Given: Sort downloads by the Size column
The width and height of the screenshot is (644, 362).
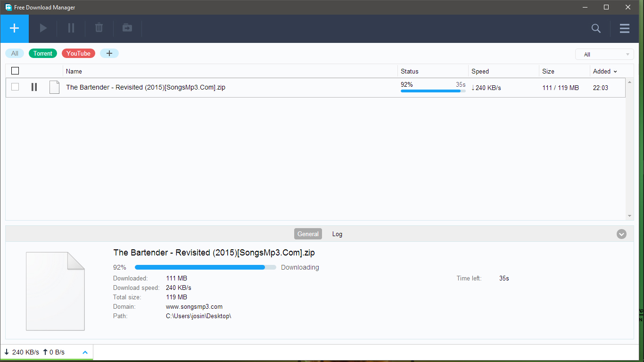Looking at the screenshot, I should (x=548, y=71).
